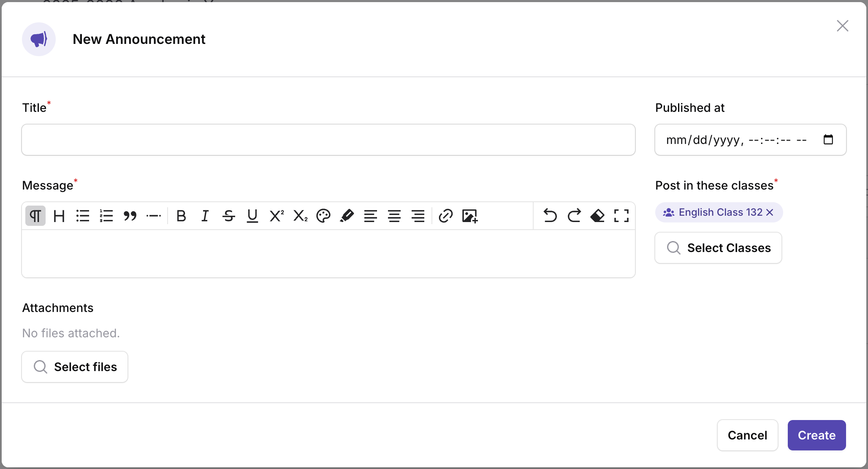868x469 pixels.
Task: Toggle underline text formatting
Action: pos(252,216)
